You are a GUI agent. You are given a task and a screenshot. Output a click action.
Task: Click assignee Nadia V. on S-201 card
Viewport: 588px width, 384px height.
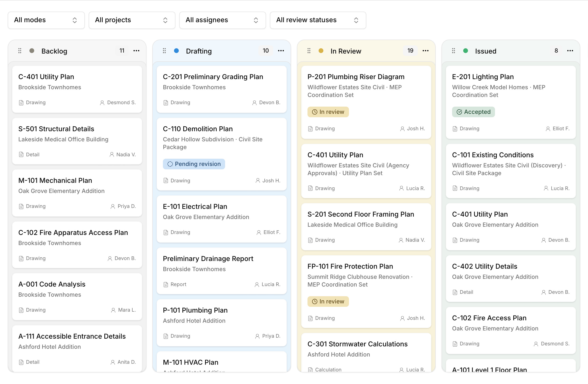click(412, 240)
